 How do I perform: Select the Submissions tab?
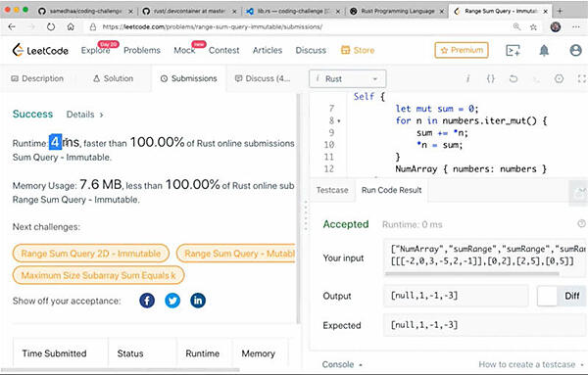tap(189, 78)
